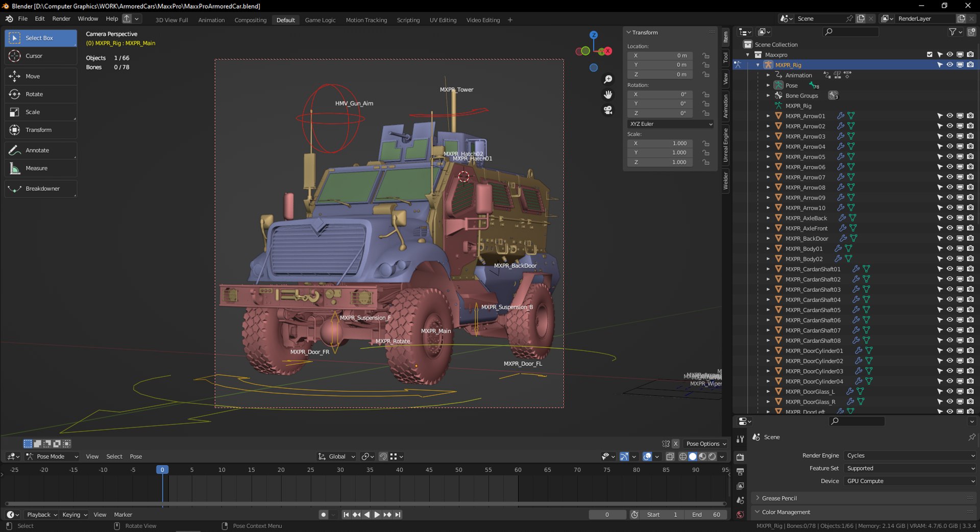Image resolution: width=980 pixels, height=532 pixels.
Task: Choose the Annotate tool
Action: click(x=41, y=150)
